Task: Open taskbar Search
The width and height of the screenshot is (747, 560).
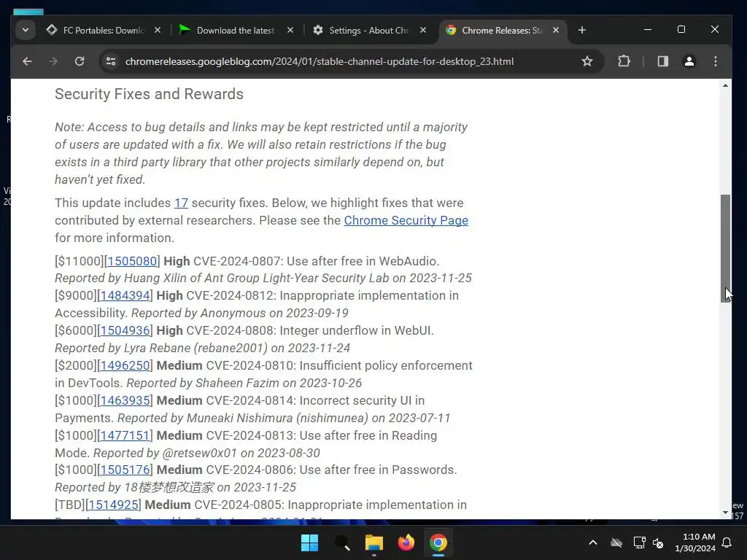Action: pyautogui.click(x=342, y=542)
